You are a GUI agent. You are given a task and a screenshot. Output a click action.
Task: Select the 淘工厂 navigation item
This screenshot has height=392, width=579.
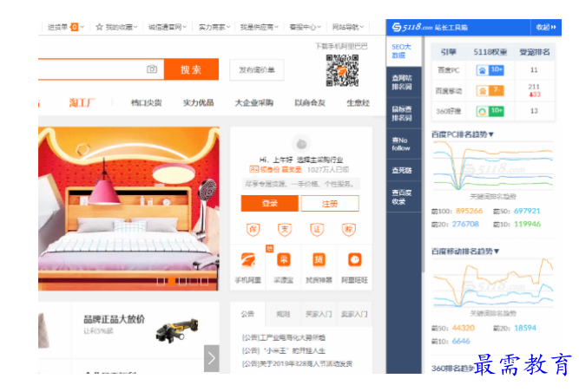pos(82,102)
